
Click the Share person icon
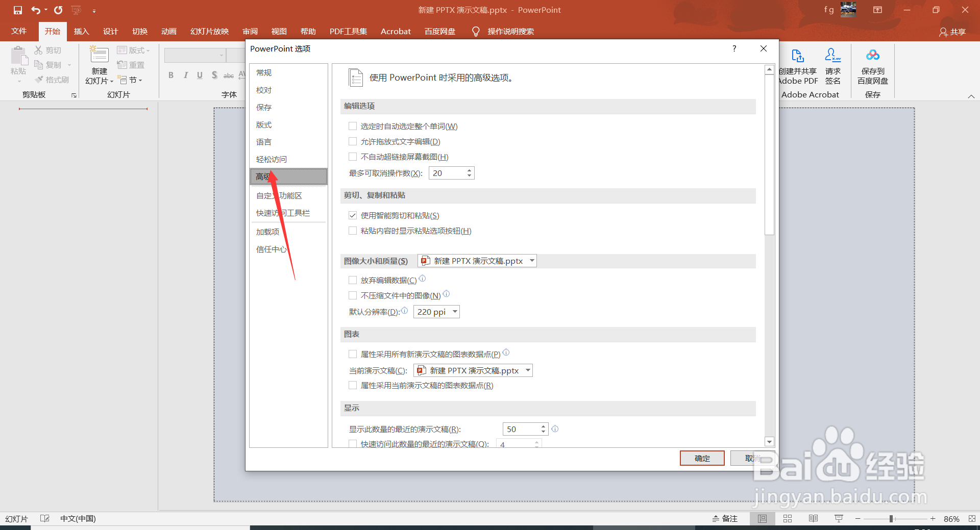944,32
